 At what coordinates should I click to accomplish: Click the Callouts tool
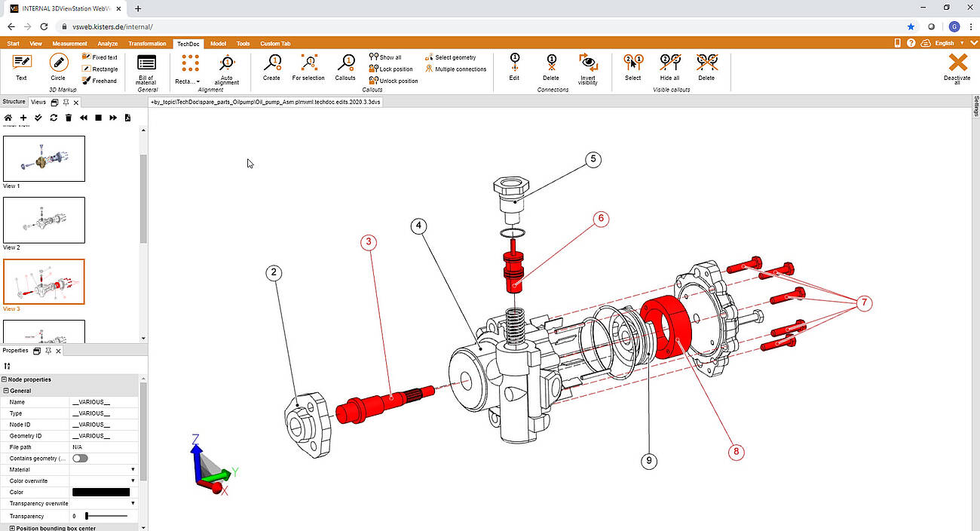345,67
